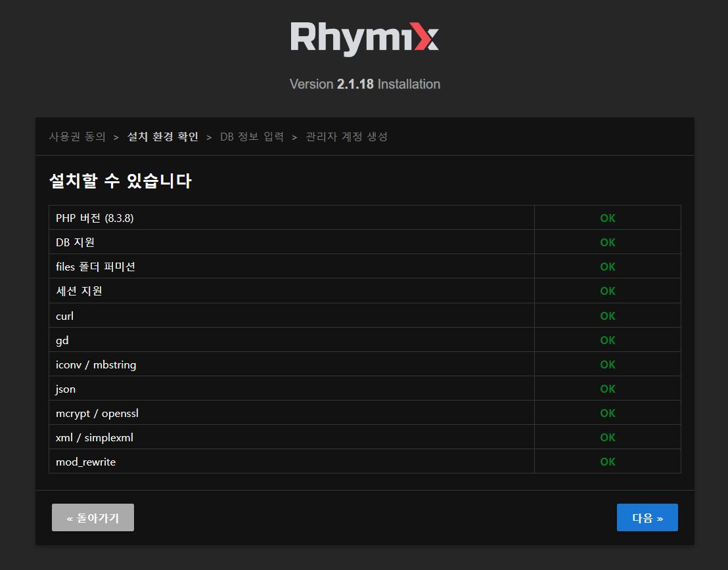
Task: Click the 설치할 수 있습니다 heading
Action: [x=120, y=181]
